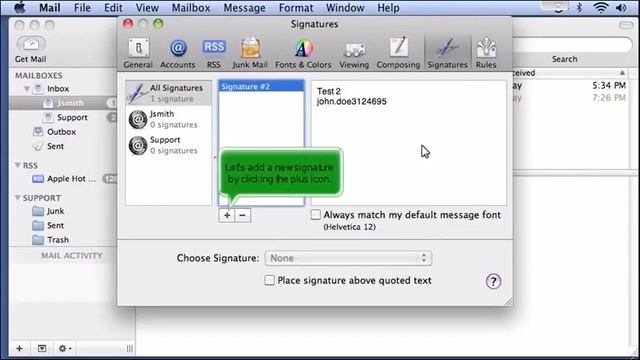Open Rules preferences pane
This screenshot has width=640, height=360.
pyautogui.click(x=486, y=53)
